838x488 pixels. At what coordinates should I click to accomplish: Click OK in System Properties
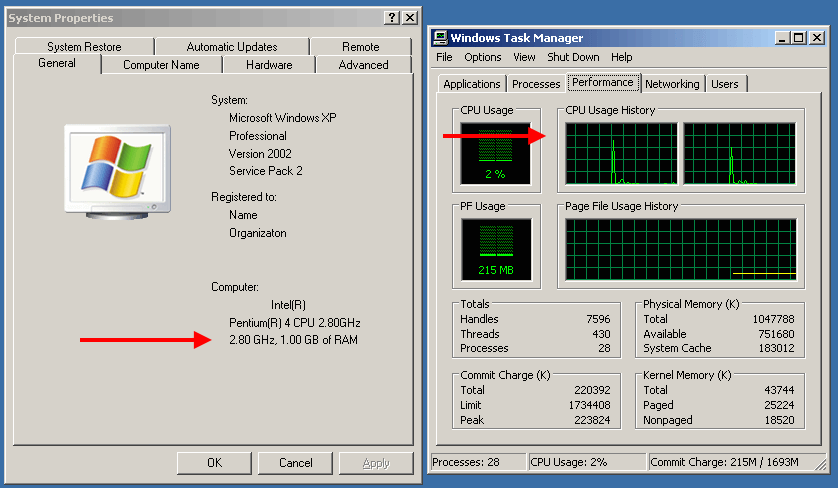tap(214, 463)
